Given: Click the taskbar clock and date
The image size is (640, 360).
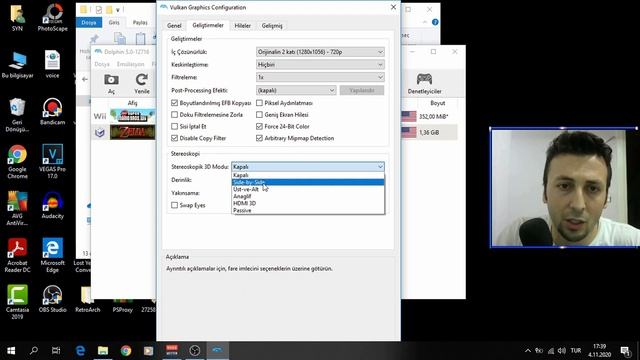Looking at the screenshot, I should pyautogui.click(x=599, y=350).
